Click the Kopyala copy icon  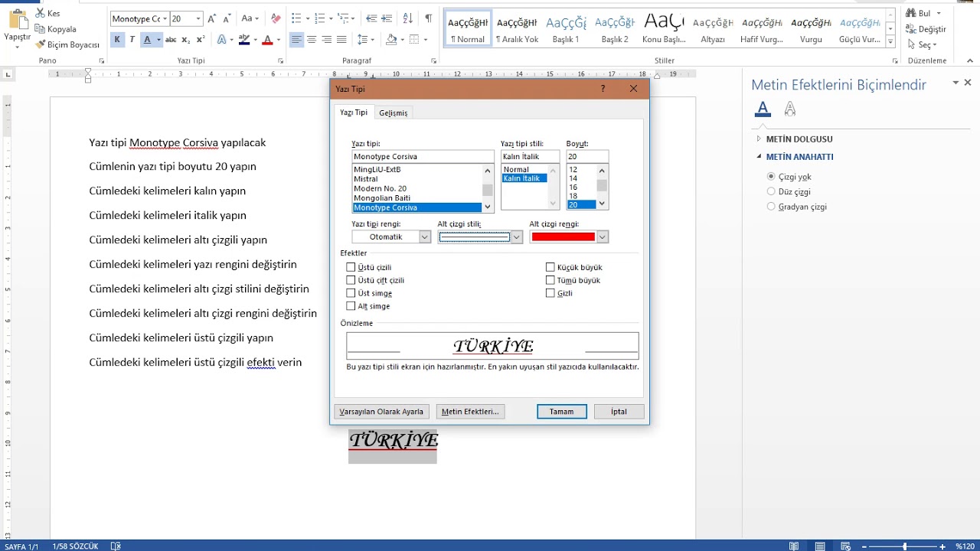pyautogui.click(x=41, y=29)
